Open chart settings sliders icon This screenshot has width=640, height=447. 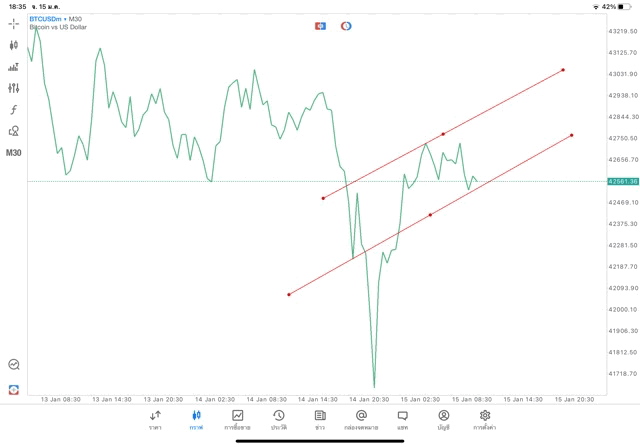click(14, 88)
